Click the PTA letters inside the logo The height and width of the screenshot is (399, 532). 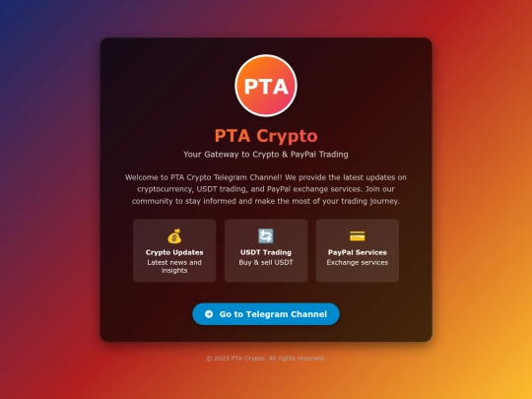[266, 87]
